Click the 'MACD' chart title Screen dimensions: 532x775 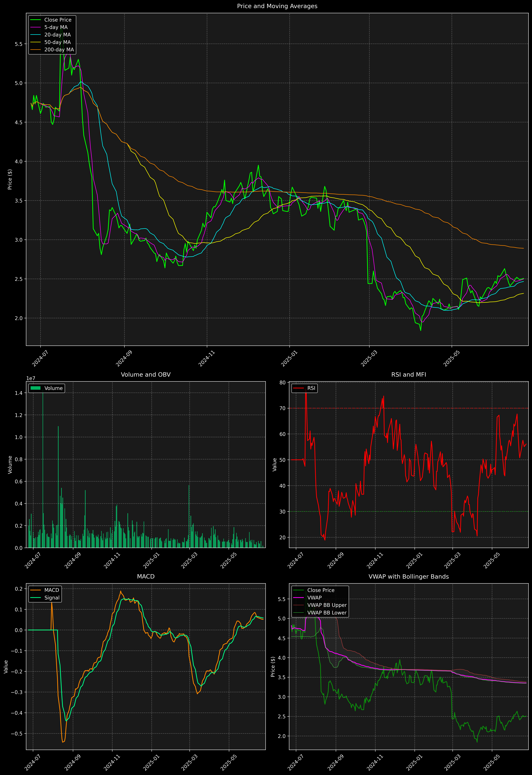(x=146, y=577)
